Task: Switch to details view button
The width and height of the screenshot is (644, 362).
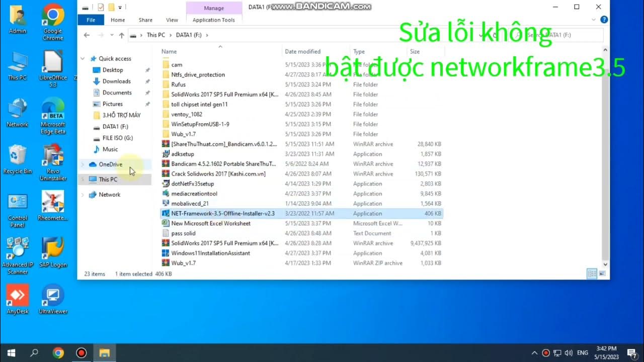Action: tap(592, 274)
